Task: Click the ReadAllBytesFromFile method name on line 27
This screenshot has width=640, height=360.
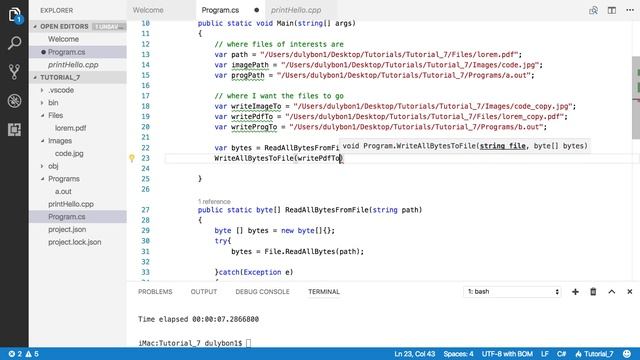Action: [x=327, y=210]
